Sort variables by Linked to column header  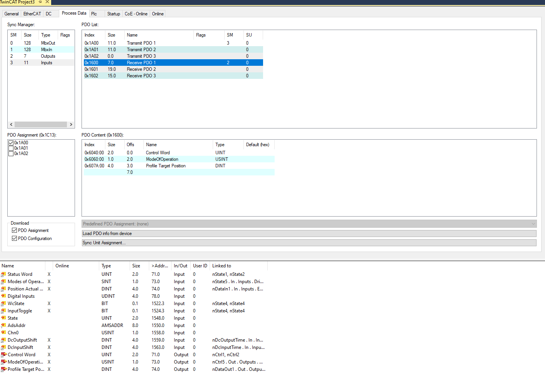(x=238, y=266)
